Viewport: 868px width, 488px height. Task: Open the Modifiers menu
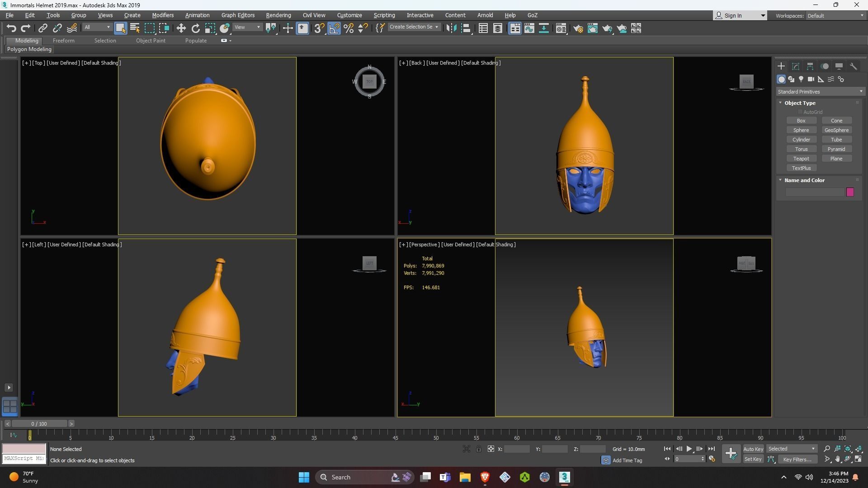coord(163,15)
